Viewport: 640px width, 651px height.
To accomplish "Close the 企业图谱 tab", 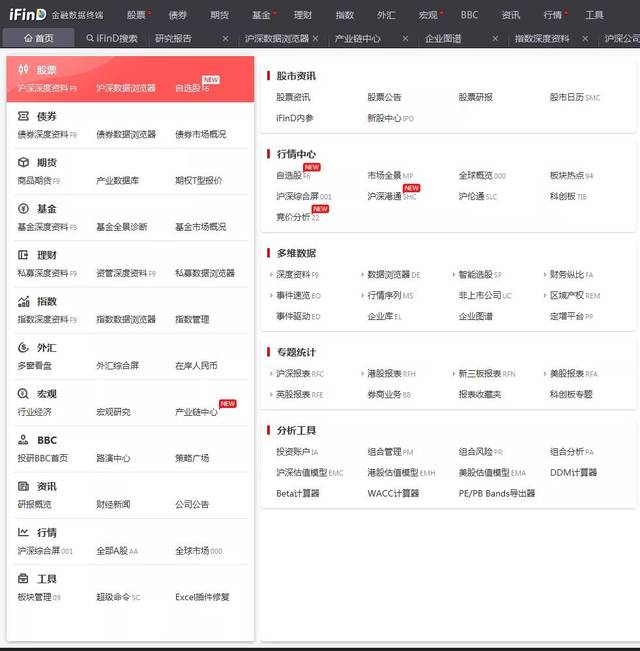I will pos(495,39).
